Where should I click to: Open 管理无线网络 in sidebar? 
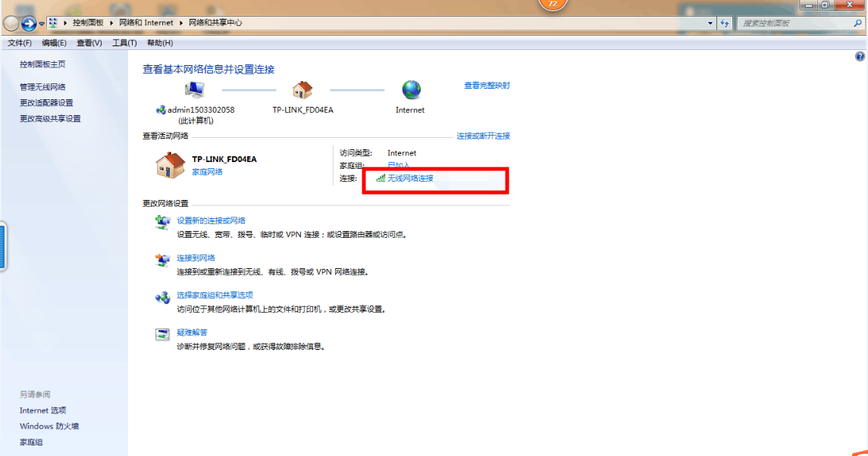coord(42,87)
